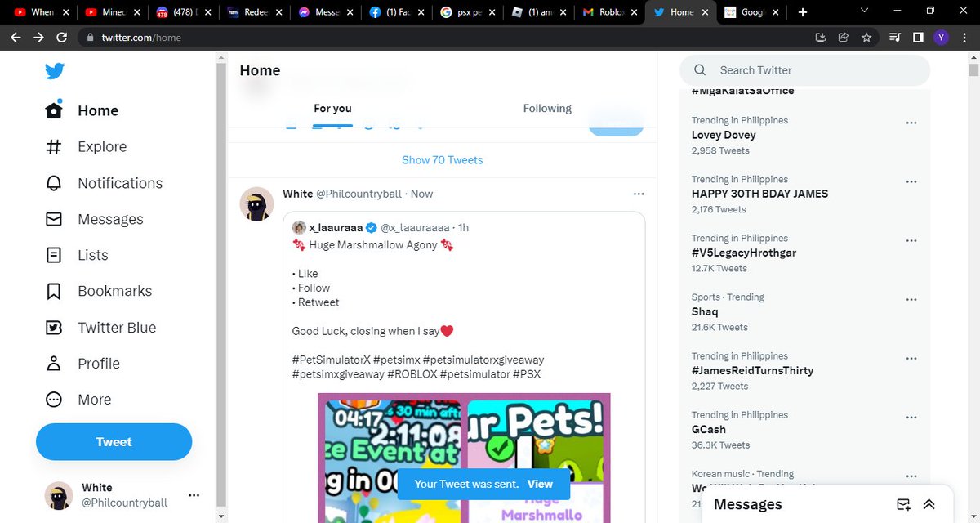Open the browser side panel
Image resolution: width=980 pixels, height=523 pixels.
918,38
